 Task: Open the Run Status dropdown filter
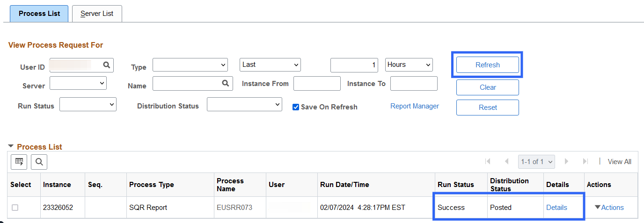pyautogui.click(x=88, y=105)
